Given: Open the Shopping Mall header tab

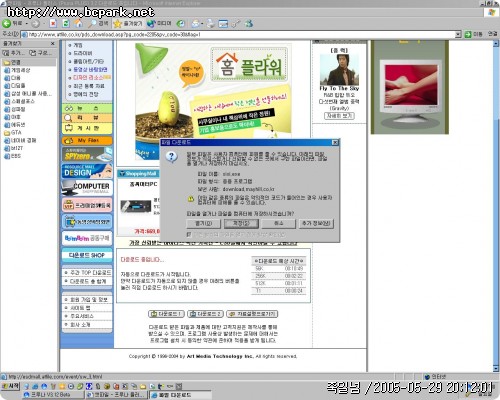Looking at the screenshot, I should click(x=138, y=173).
